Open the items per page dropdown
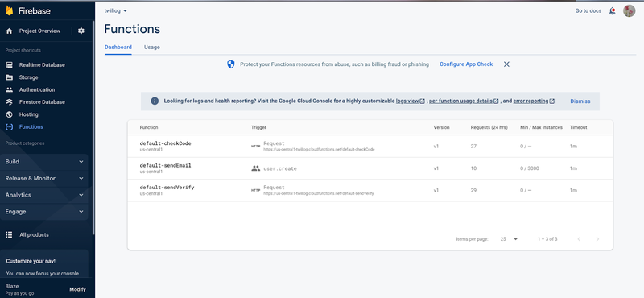 (509, 239)
